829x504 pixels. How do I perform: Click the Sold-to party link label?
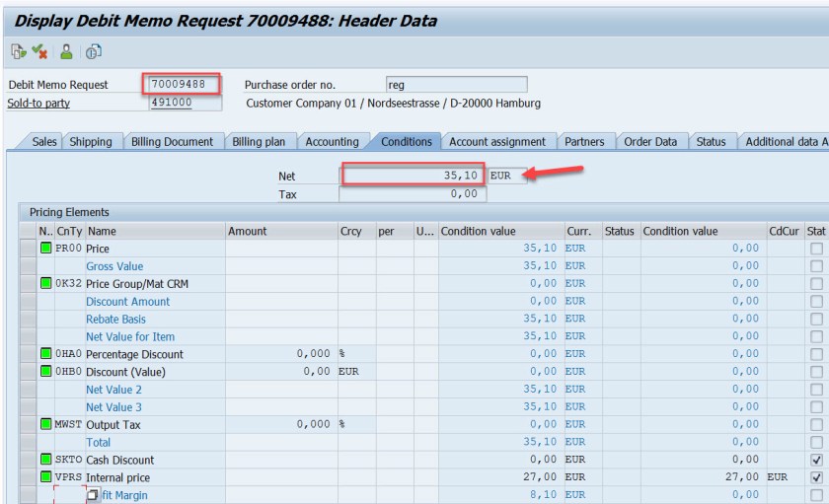coord(38,103)
